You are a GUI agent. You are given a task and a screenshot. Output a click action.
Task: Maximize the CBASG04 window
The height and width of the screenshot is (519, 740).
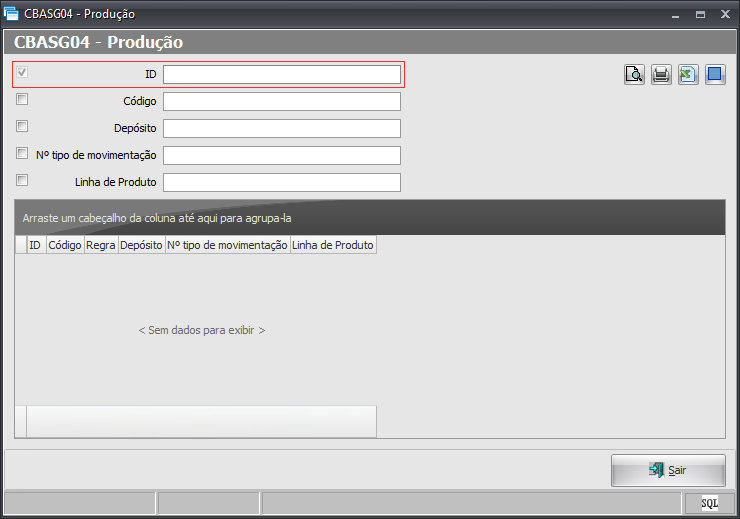[700, 15]
